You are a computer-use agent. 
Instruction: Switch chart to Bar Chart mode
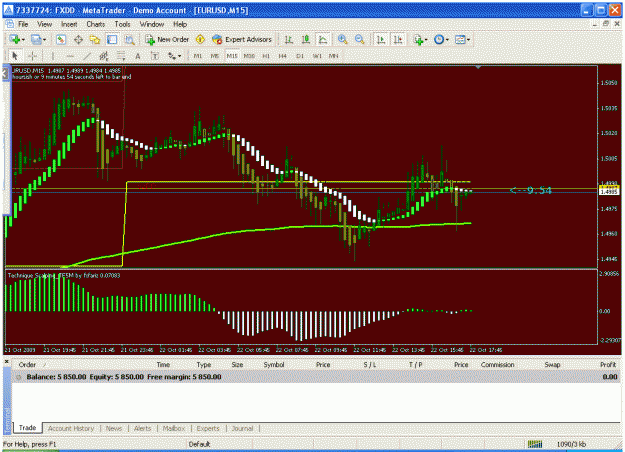tap(289, 39)
